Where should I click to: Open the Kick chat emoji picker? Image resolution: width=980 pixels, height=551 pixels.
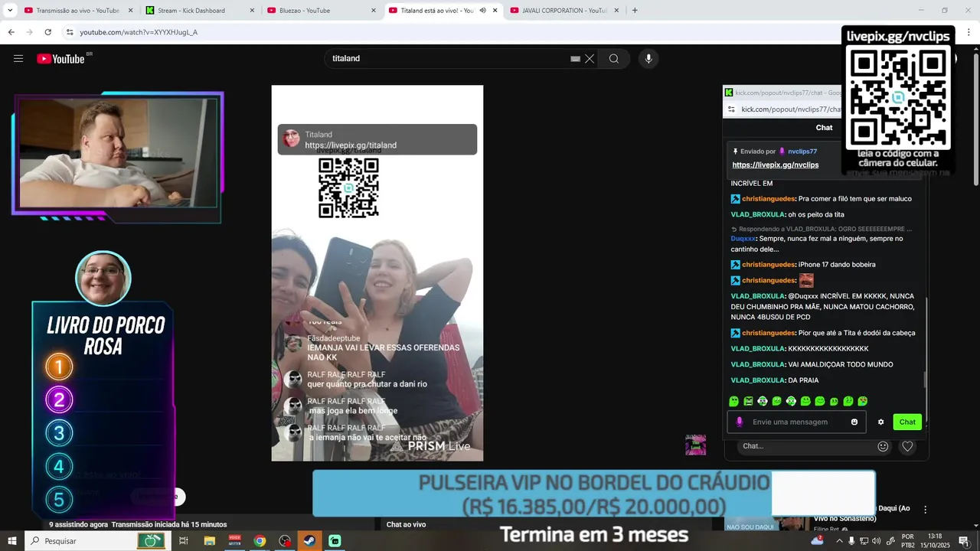pyautogui.click(x=854, y=422)
